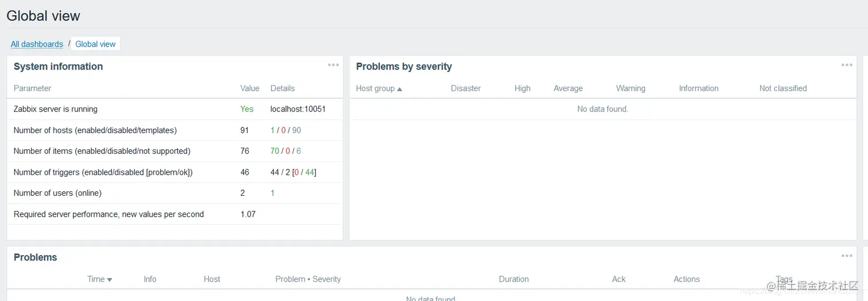
Task: Select the Number of users (online) row
Action: tap(175, 193)
